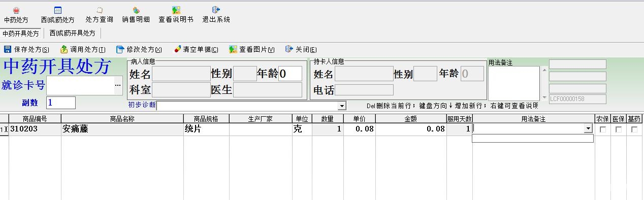Tick the 农保 checkbox in the first row
Image resolution: width=644 pixels, height=200 pixels.
click(x=603, y=129)
